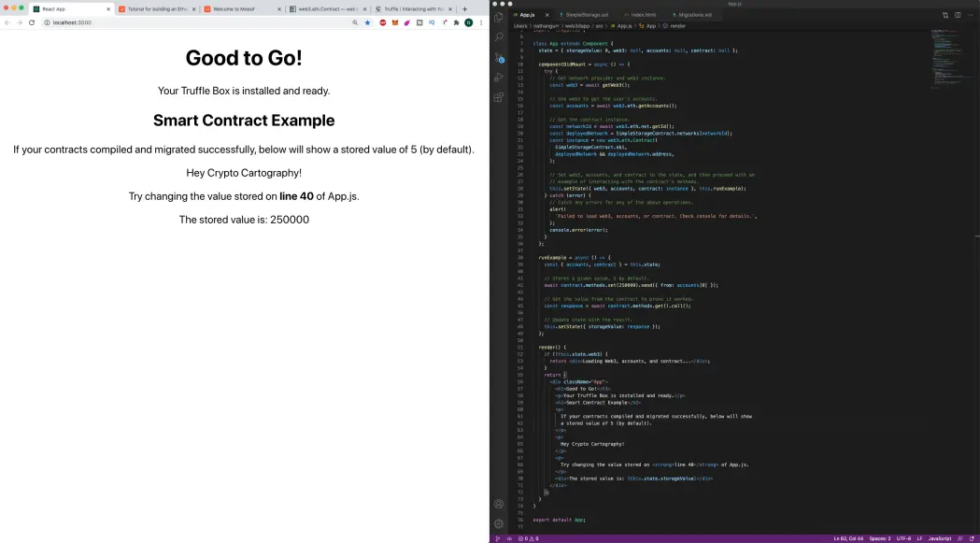Click the site info icon beside localhost
This screenshot has width=980, height=543.
click(47, 22)
